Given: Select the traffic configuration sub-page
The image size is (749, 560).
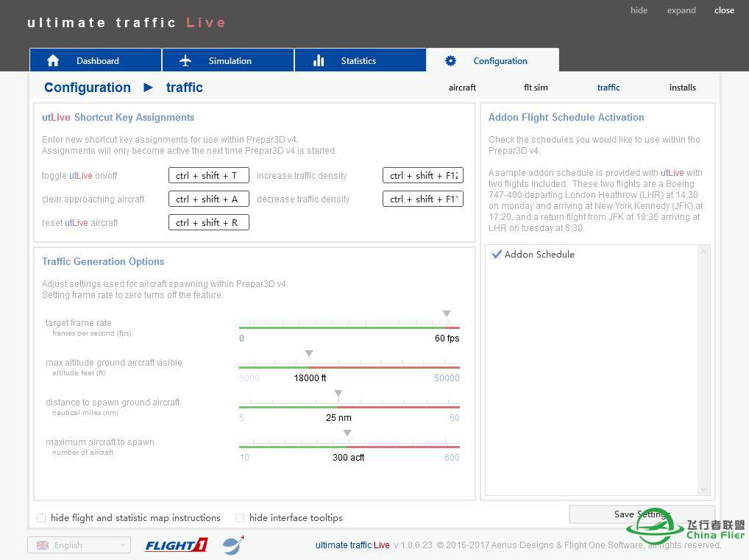Looking at the screenshot, I should click(x=608, y=88).
